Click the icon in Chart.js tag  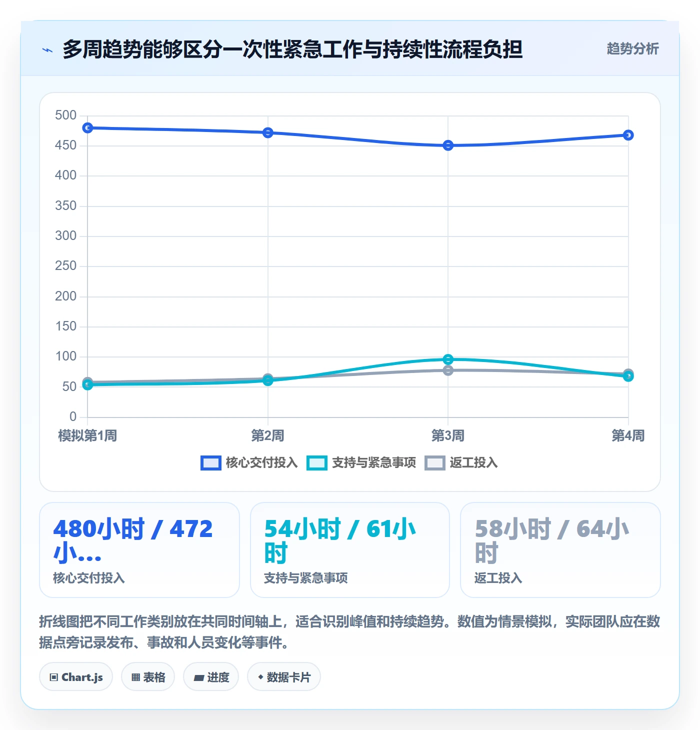click(x=54, y=677)
